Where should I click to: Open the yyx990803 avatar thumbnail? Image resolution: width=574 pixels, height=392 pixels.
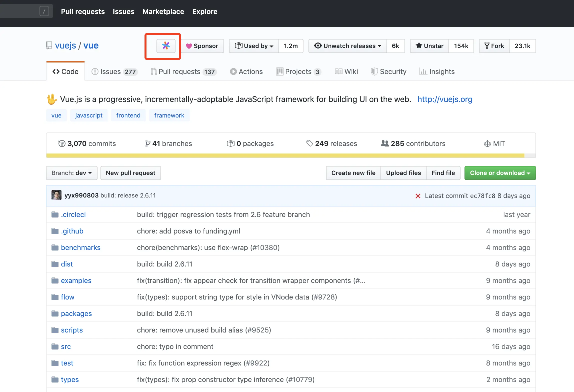56,195
